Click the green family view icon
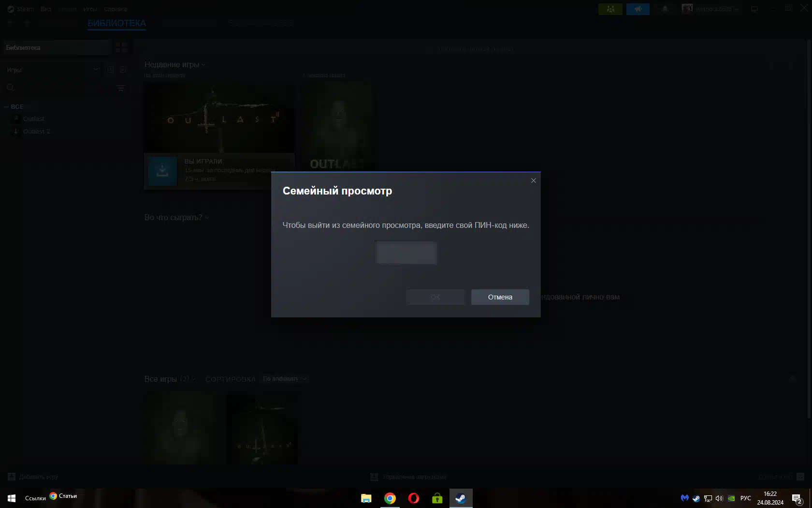Image resolution: width=812 pixels, height=508 pixels. click(x=610, y=9)
